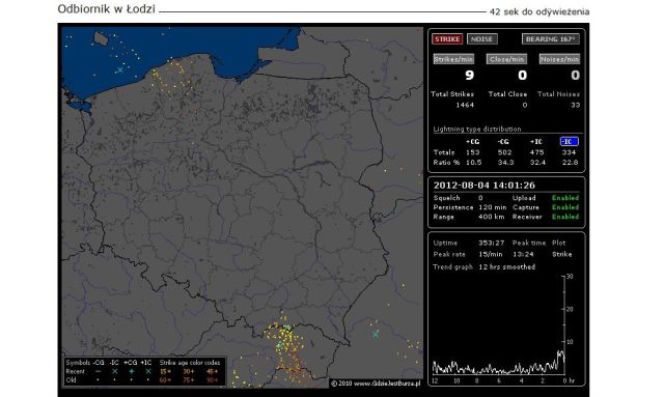Click the Strikes/min label box
The width and height of the screenshot is (664, 397).
(x=454, y=59)
